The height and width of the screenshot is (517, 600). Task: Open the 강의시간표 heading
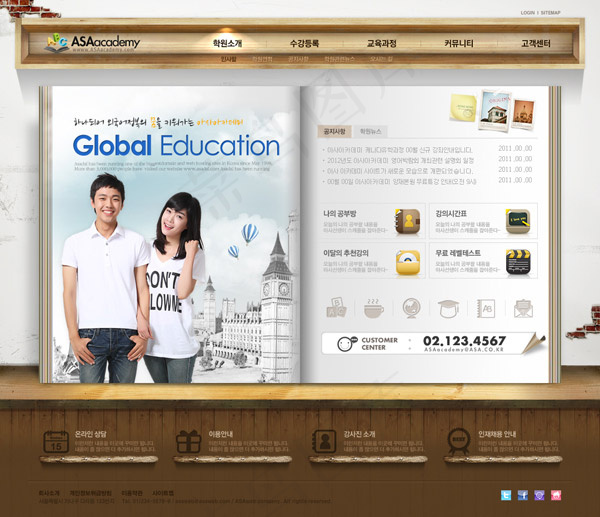(451, 214)
